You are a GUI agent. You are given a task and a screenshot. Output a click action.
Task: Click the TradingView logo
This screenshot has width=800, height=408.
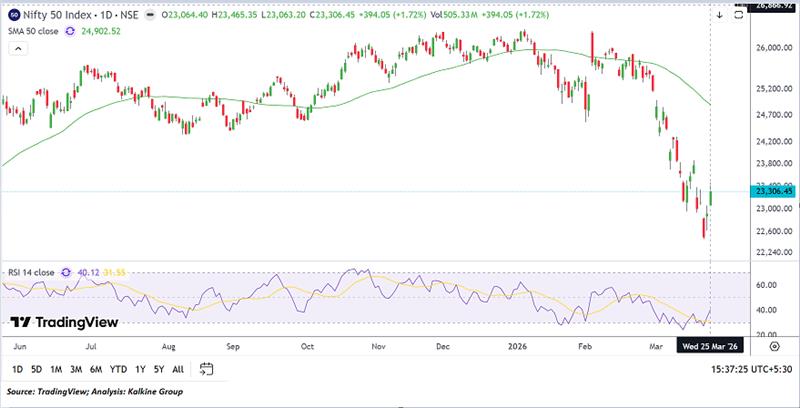(x=64, y=322)
